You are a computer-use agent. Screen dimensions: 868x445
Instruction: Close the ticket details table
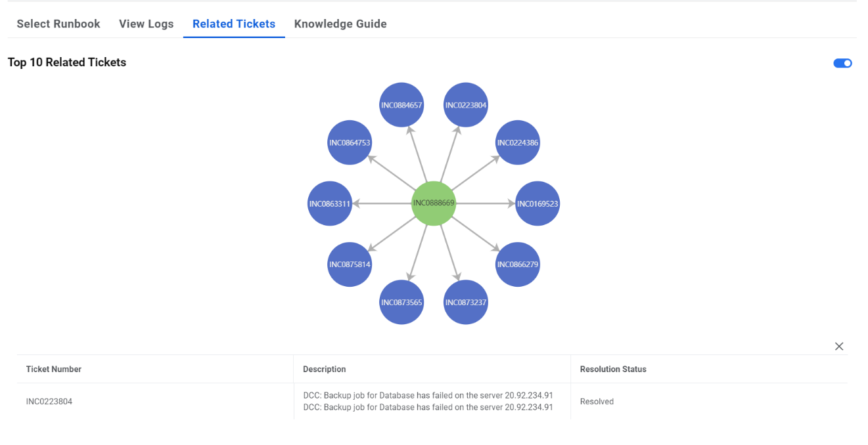839,347
